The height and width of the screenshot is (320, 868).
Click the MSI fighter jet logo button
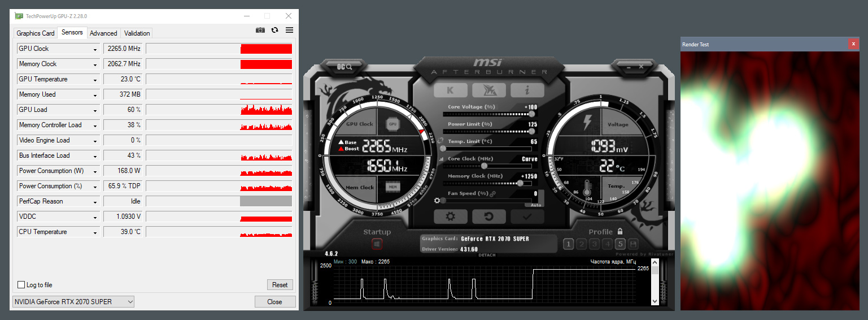pyautogui.click(x=488, y=90)
